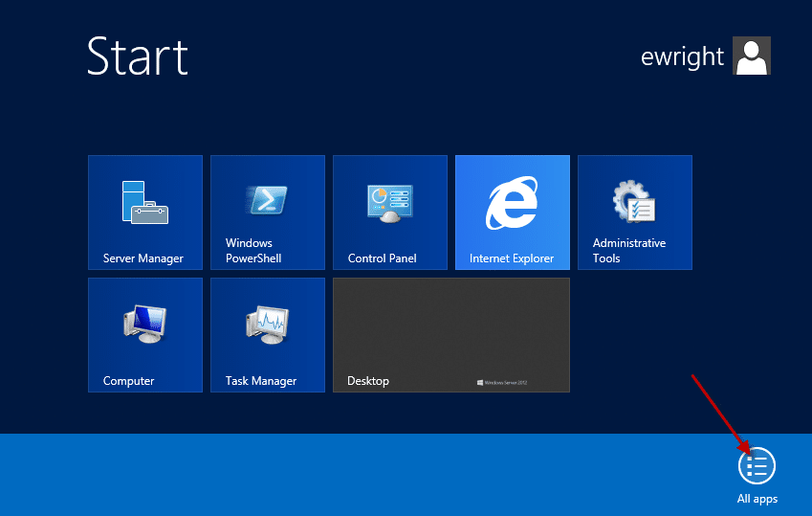Launch Task Manager tile

click(268, 335)
